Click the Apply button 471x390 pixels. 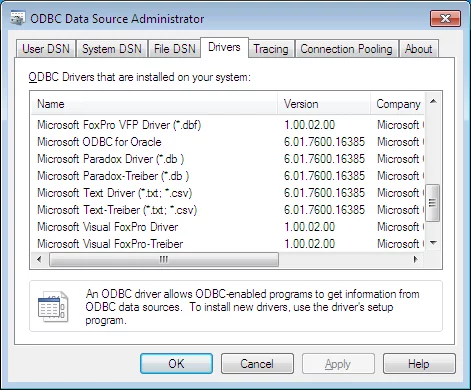point(338,364)
